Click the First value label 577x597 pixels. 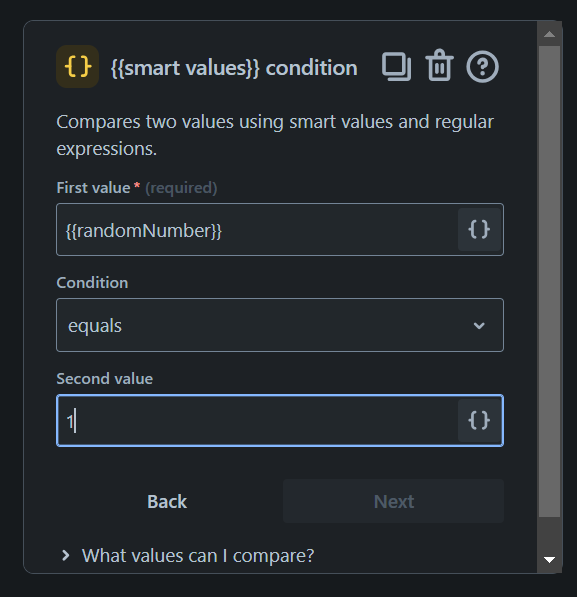93,188
